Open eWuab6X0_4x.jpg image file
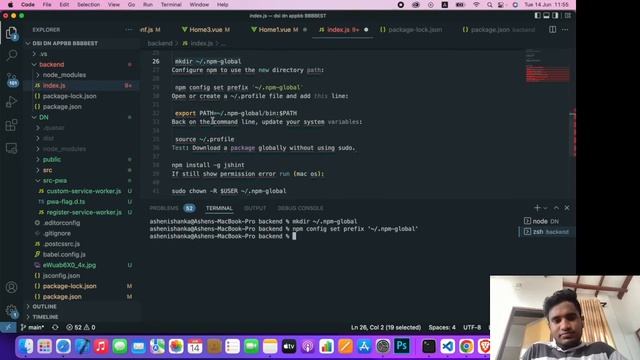The height and width of the screenshot is (360, 640). (x=69, y=265)
